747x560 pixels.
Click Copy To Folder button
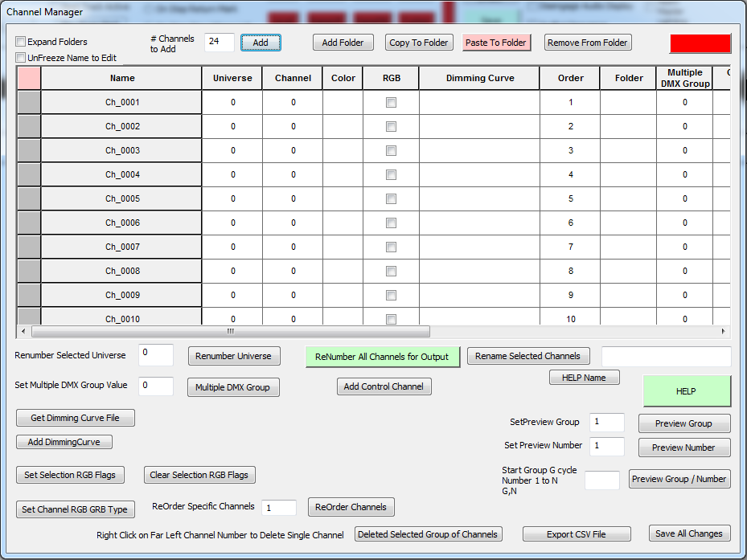point(419,43)
